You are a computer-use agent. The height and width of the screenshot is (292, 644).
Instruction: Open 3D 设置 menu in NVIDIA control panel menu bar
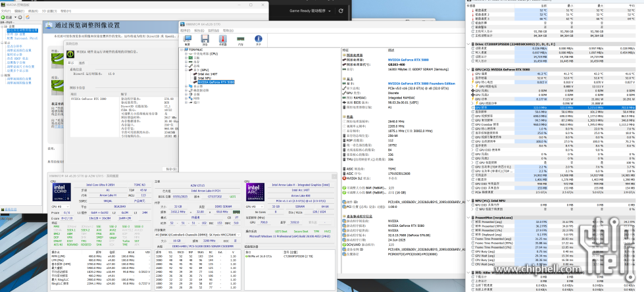pos(50,11)
